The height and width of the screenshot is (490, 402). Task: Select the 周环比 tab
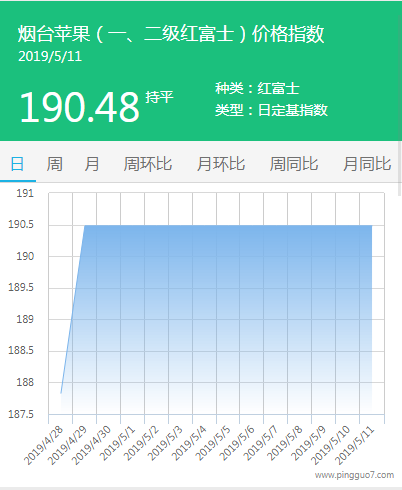(148, 164)
